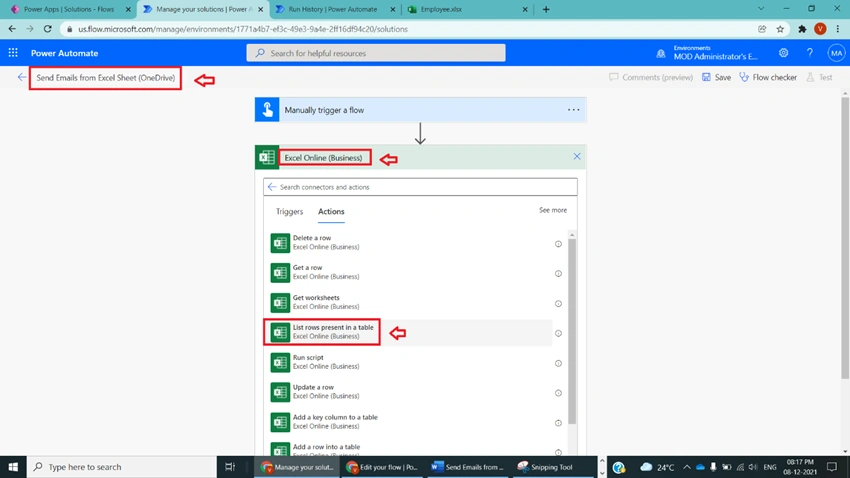The height and width of the screenshot is (478, 850).
Task: Click the Manually trigger a flow icon
Action: coord(267,110)
